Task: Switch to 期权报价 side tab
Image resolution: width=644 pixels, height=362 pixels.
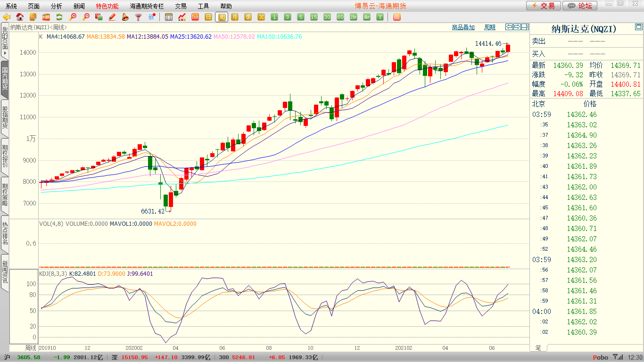Action: (x=5, y=156)
